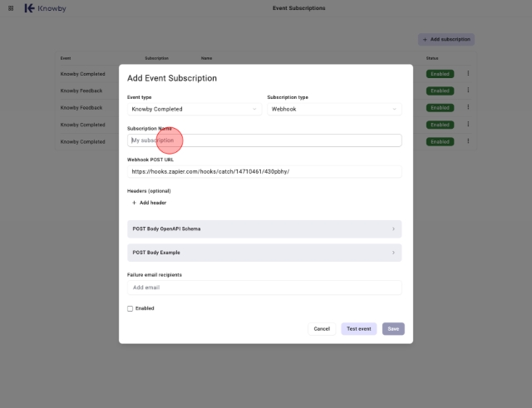Click the Status column header

(432, 58)
